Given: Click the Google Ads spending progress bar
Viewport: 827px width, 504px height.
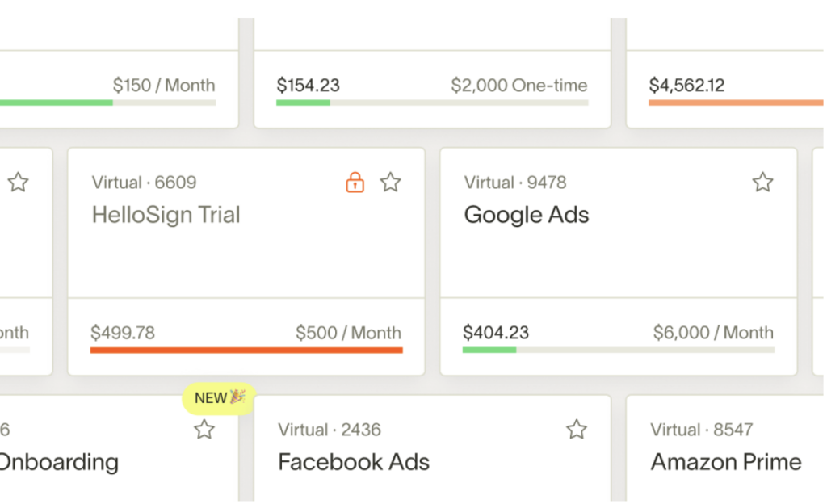Looking at the screenshot, I should pyautogui.click(x=619, y=350).
